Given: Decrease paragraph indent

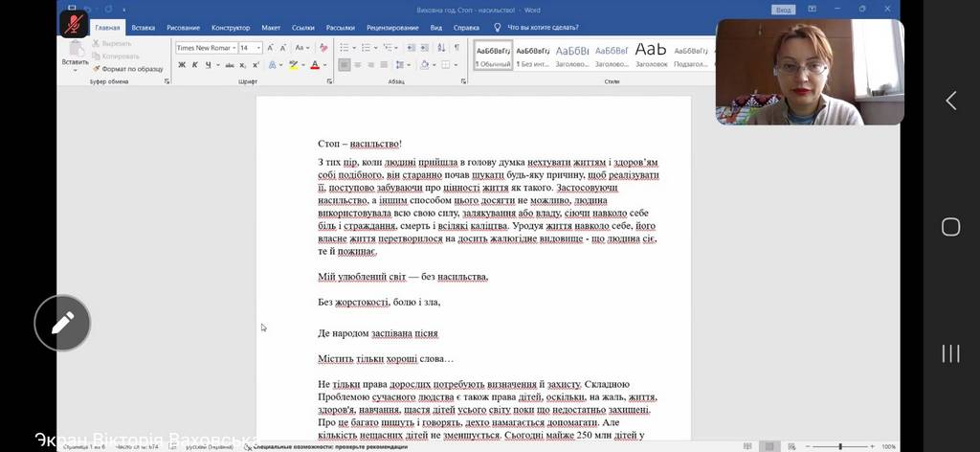Looking at the screenshot, I should (411, 48).
